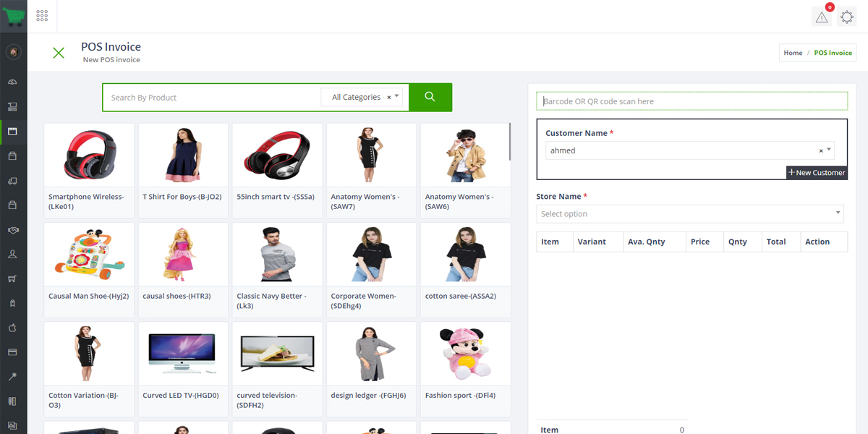Click the Barcode or QR code scan field
This screenshot has width=868, height=434.
tap(692, 101)
